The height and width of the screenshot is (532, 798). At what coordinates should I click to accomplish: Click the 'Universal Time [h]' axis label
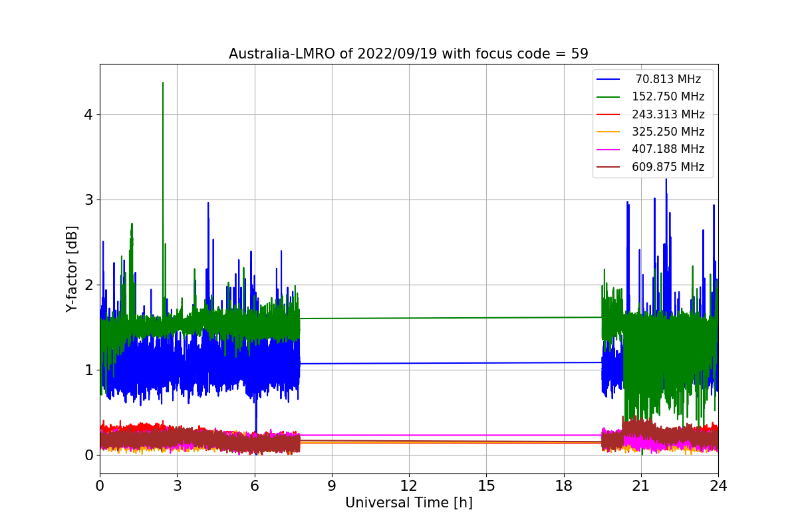click(x=409, y=503)
